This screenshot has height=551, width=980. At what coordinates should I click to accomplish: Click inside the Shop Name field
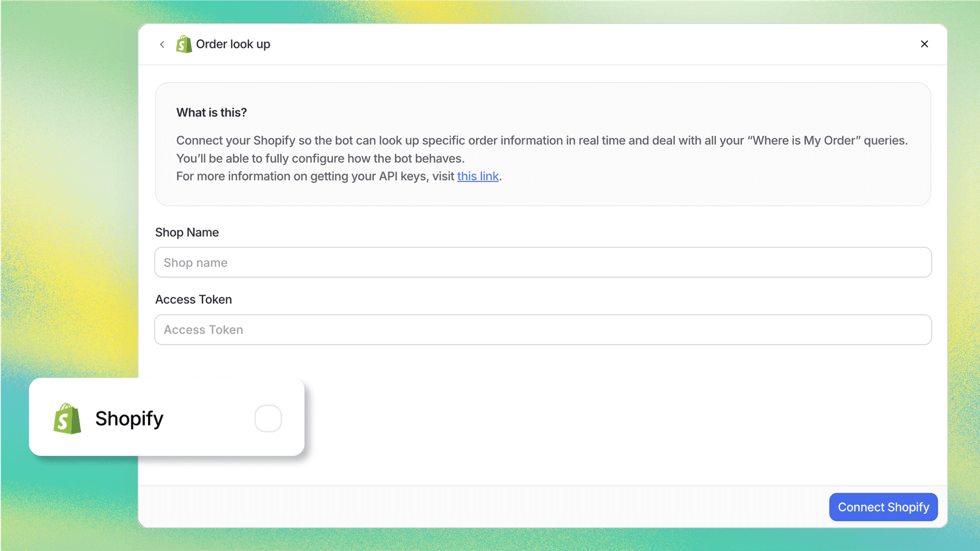pyautogui.click(x=542, y=262)
